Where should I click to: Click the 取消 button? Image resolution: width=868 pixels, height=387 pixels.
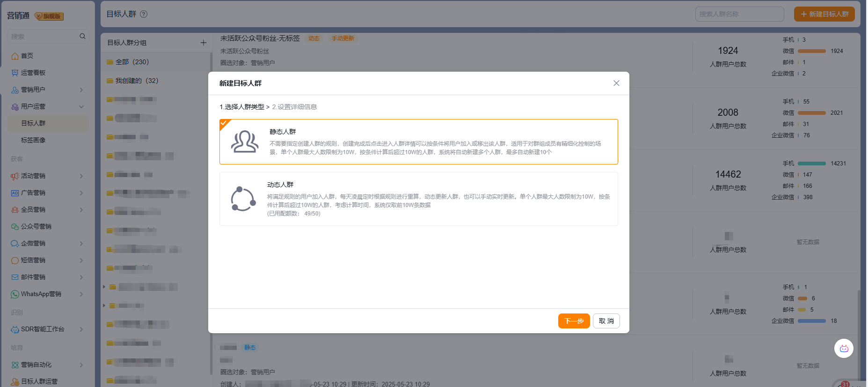606,321
